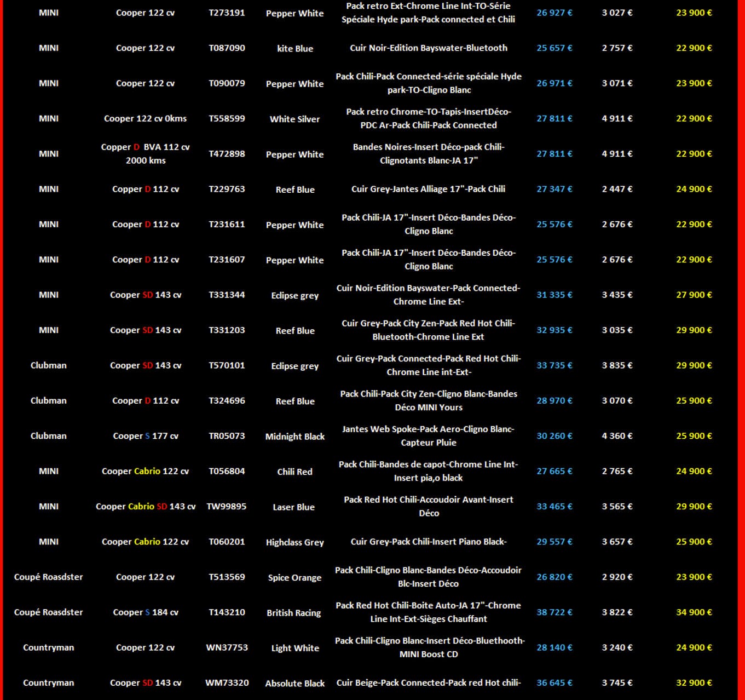This screenshot has height=700, width=745.
Task: Click the 23 900 € price of T513569
Action: pyautogui.click(x=694, y=577)
